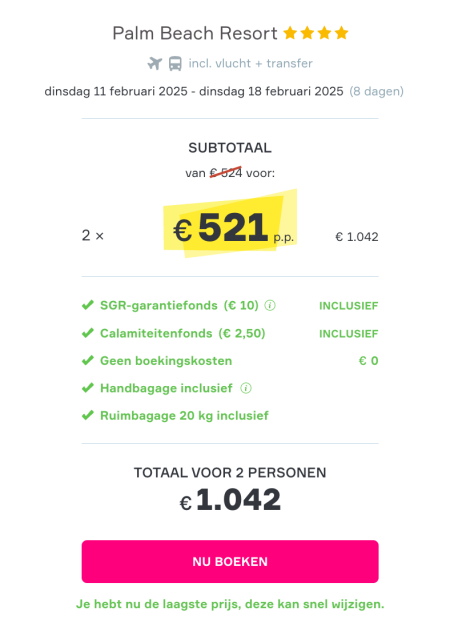The image size is (450, 635).
Task: Click the yellow highlighted € 521 price
Action: [x=230, y=228]
